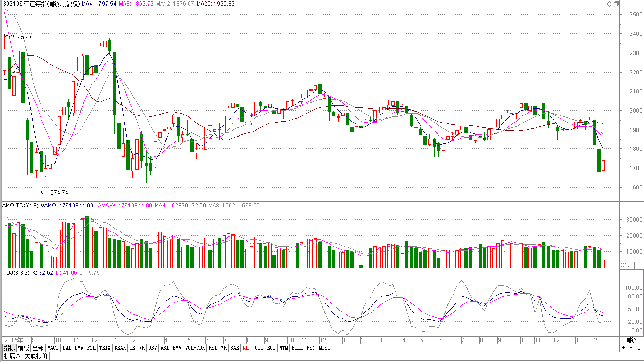Screen dimensions: 644x362
Task: Click the KDJ(8,3,3) indicator name
Action: [x=16, y=273]
